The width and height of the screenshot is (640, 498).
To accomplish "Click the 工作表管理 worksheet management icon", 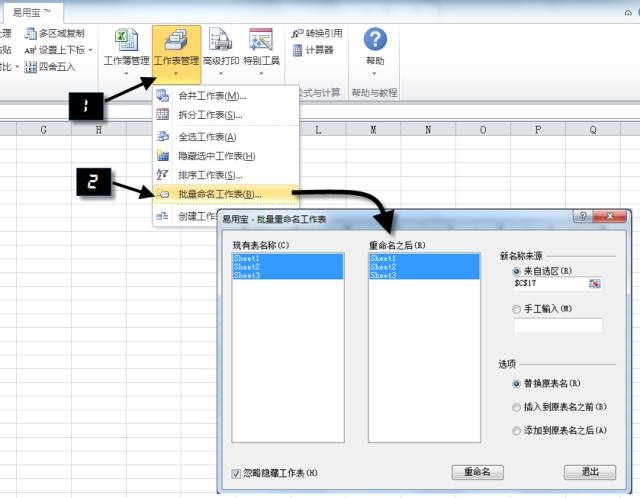I will pos(176,40).
